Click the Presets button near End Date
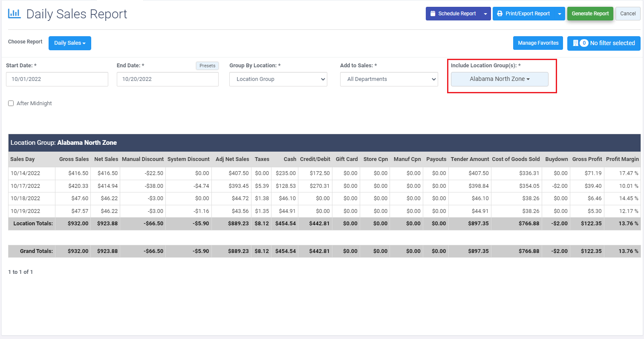This screenshot has height=339, width=644. 207,66
